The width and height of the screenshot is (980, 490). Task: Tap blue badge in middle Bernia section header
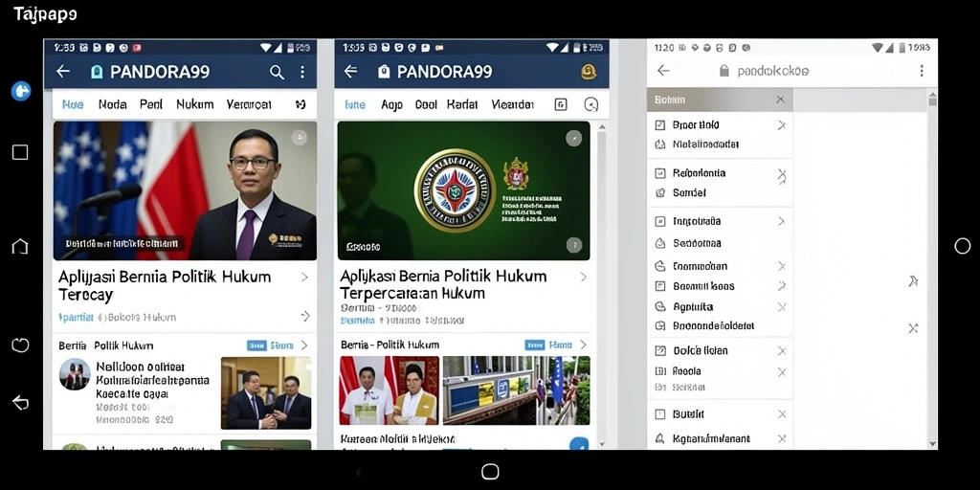click(534, 345)
